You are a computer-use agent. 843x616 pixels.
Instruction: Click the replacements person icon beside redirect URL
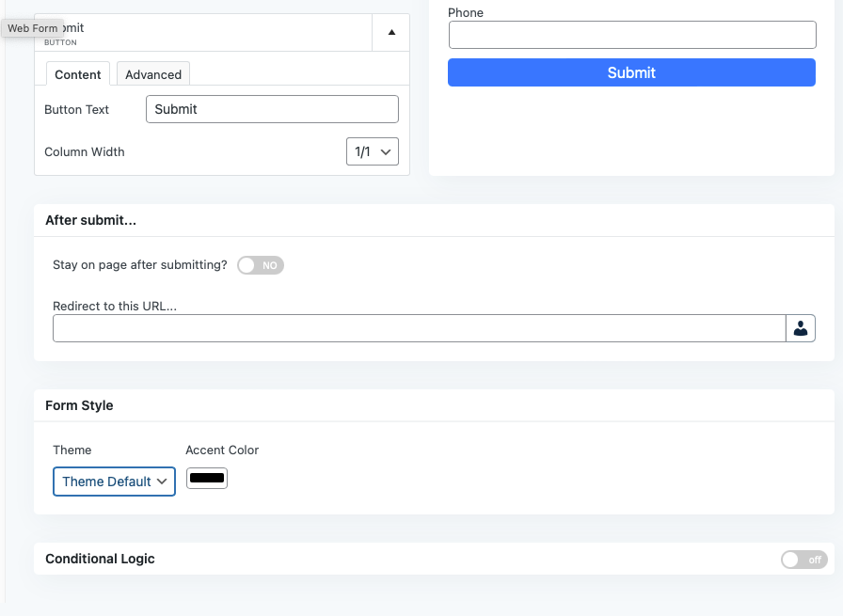(x=801, y=328)
